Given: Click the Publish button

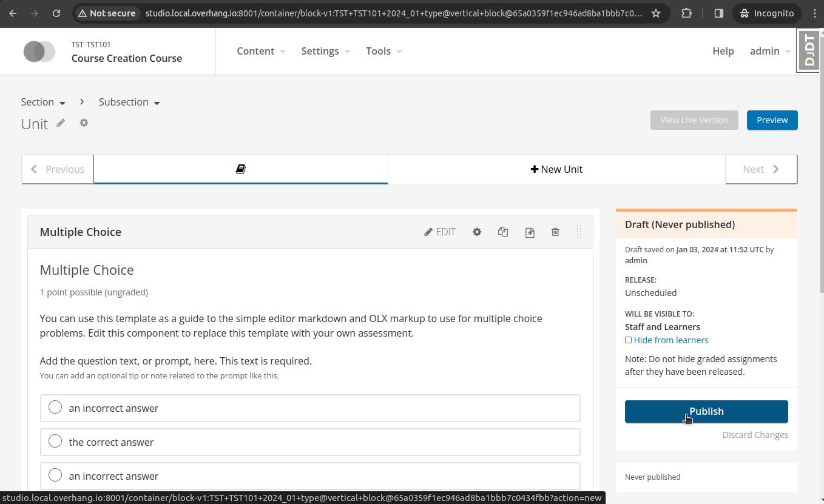Looking at the screenshot, I should [706, 411].
